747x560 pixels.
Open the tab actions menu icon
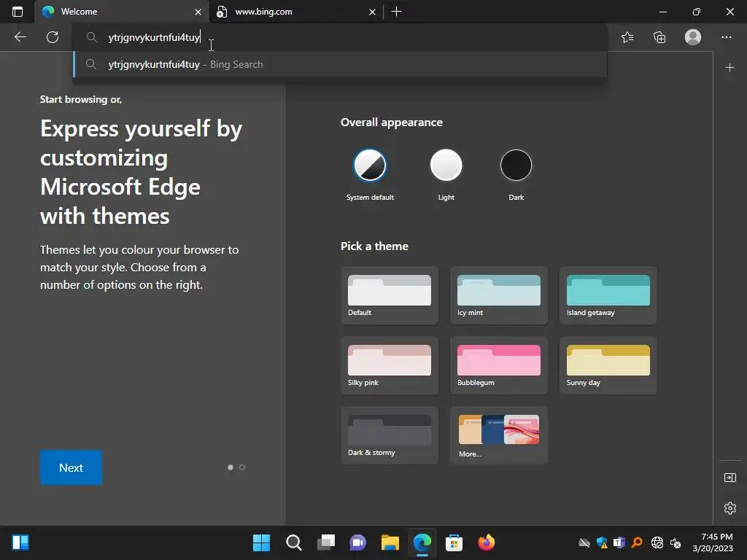[18, 12]
